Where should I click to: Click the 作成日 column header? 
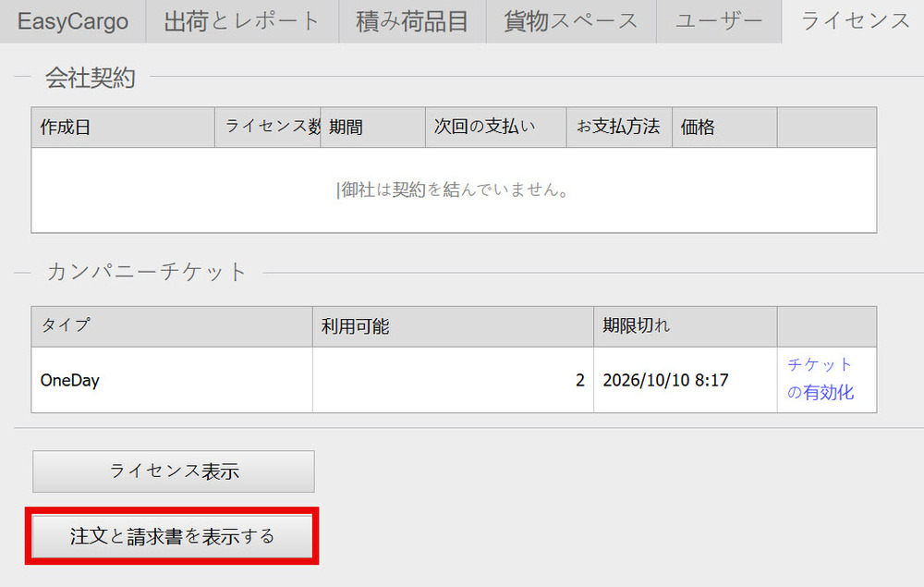(x=123, y=128)
